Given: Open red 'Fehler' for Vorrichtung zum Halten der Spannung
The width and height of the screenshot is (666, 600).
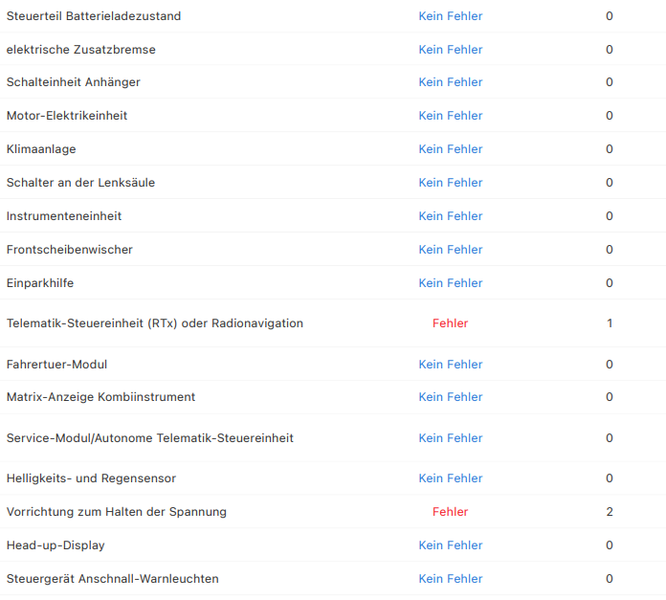Looking at the screenshot, I should (450, 511).
